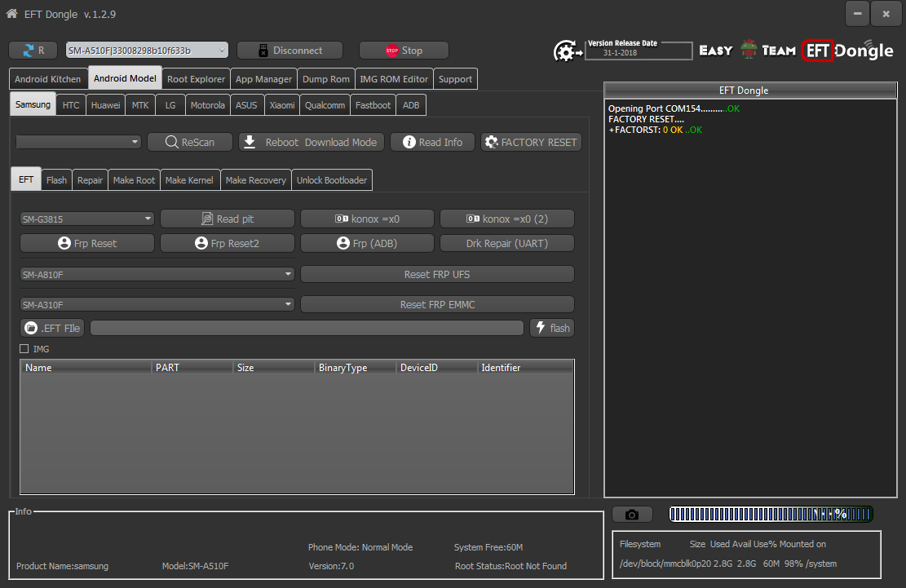The image size is (906, 588).
Task: Open the Support tab
Action: [455, 79]
